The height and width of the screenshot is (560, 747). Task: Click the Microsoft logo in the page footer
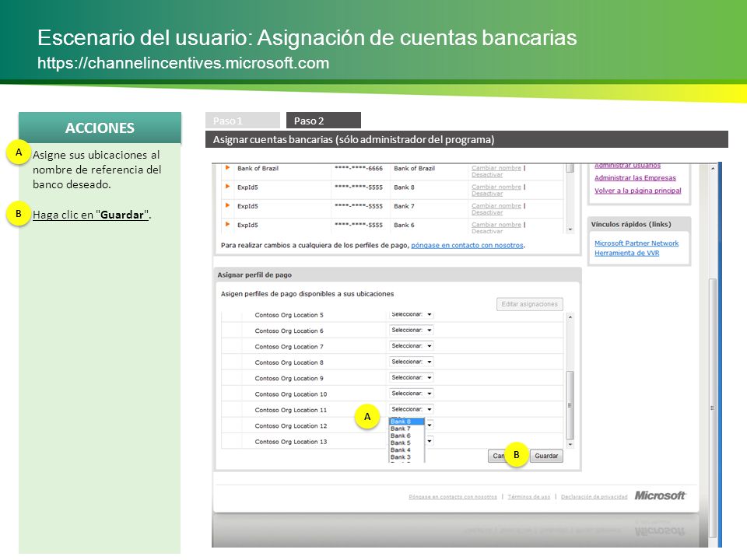point(660,495)
